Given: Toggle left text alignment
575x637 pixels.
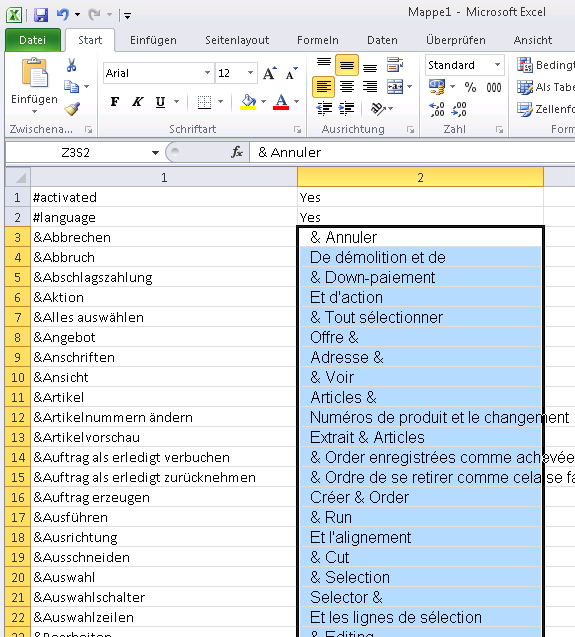Looking at the screenshot, I should pos(323,87).
